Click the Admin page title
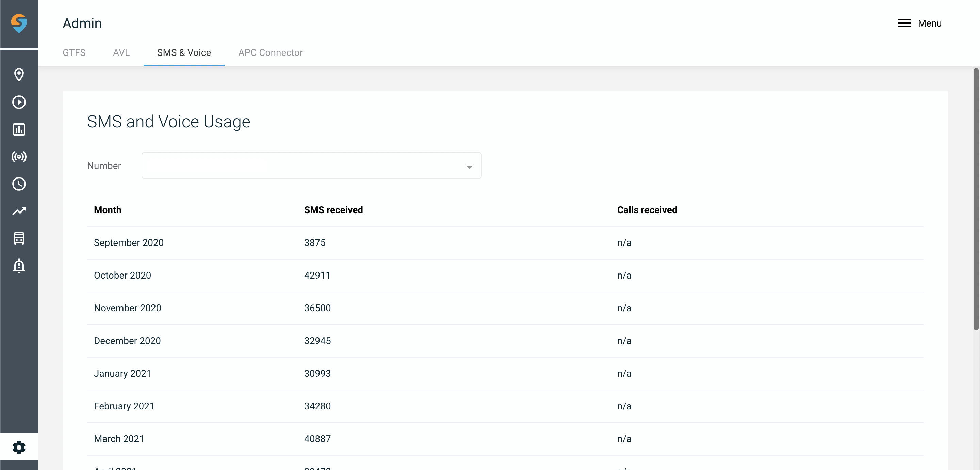The height and width of the screenshot is (470, 980). [x=82, y=23]
